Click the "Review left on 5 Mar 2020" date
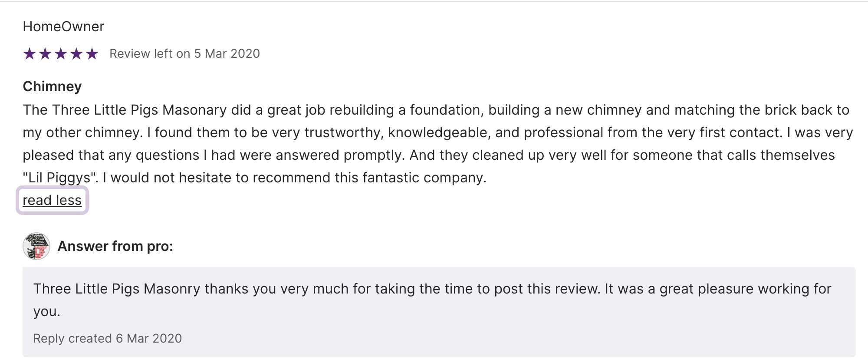 [184, 53]
